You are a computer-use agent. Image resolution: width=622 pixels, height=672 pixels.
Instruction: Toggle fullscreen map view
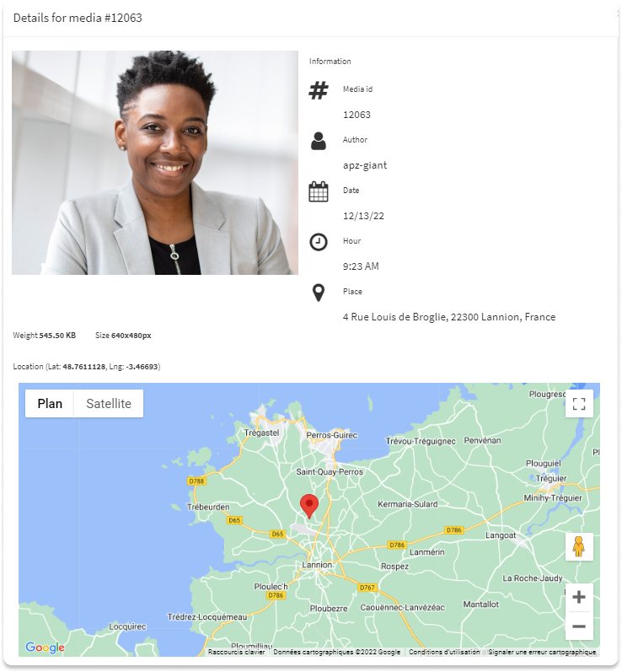click(x=579, y=403)
